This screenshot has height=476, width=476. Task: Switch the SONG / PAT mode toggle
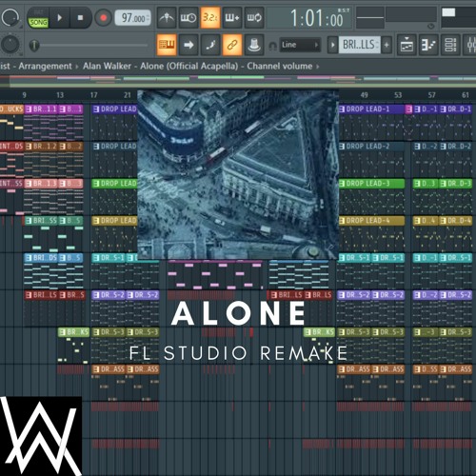click(38, 18)
